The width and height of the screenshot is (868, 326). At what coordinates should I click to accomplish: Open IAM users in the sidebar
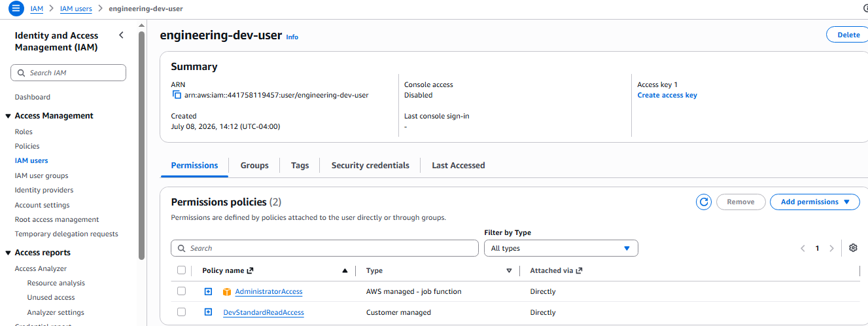pos(31,160)
